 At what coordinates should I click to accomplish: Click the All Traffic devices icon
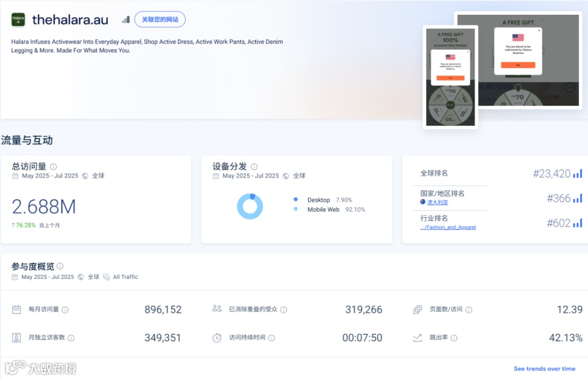tap(106, 277)
